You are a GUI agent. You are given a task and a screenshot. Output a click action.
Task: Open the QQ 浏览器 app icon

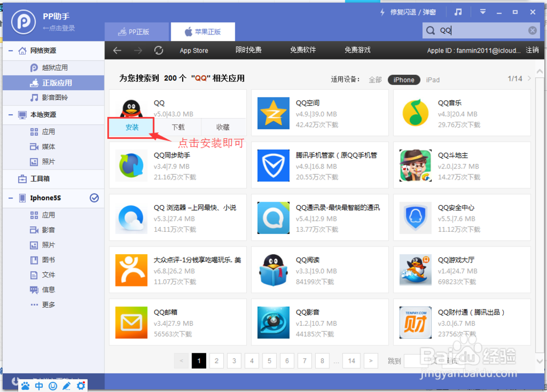point(131,218)
